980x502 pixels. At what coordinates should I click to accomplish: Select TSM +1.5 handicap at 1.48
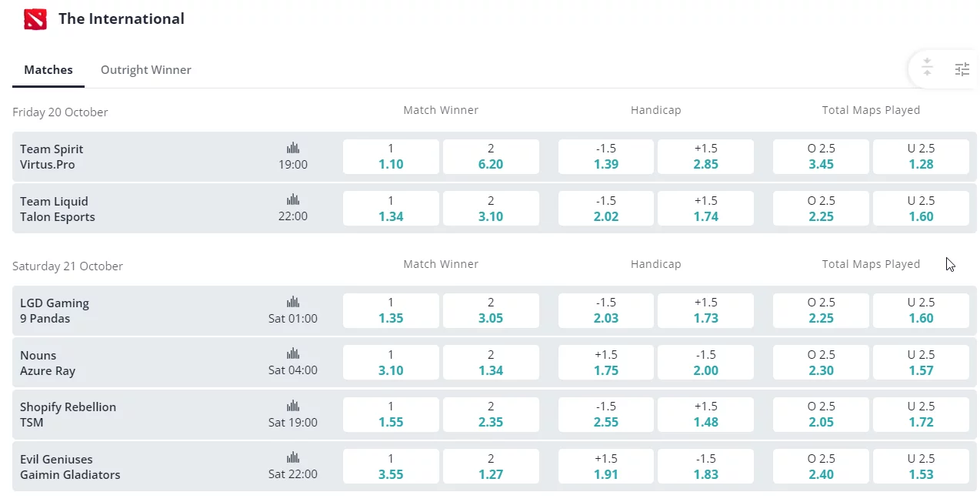point(706,414)
